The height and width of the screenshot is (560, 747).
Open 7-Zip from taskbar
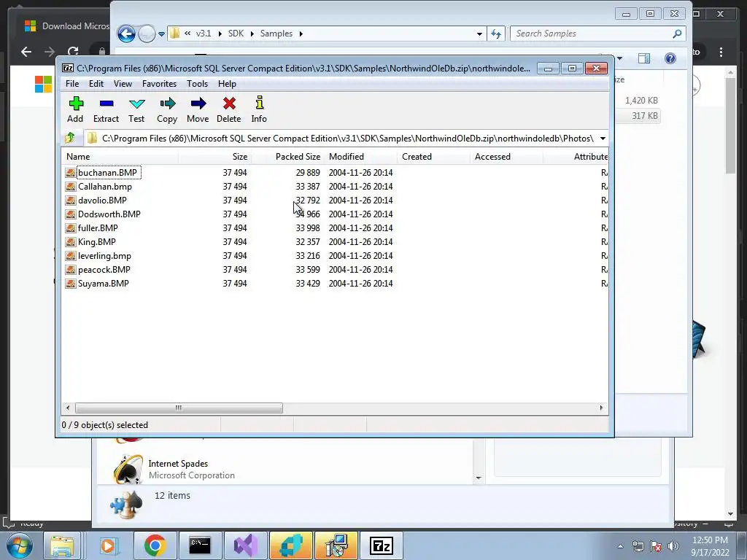point(381,545)
